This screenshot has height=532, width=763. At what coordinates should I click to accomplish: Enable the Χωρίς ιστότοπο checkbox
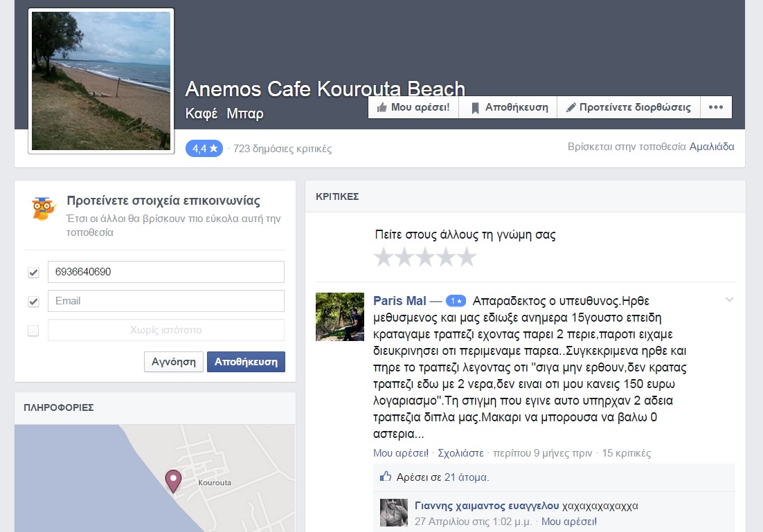(x=33, y=331)
